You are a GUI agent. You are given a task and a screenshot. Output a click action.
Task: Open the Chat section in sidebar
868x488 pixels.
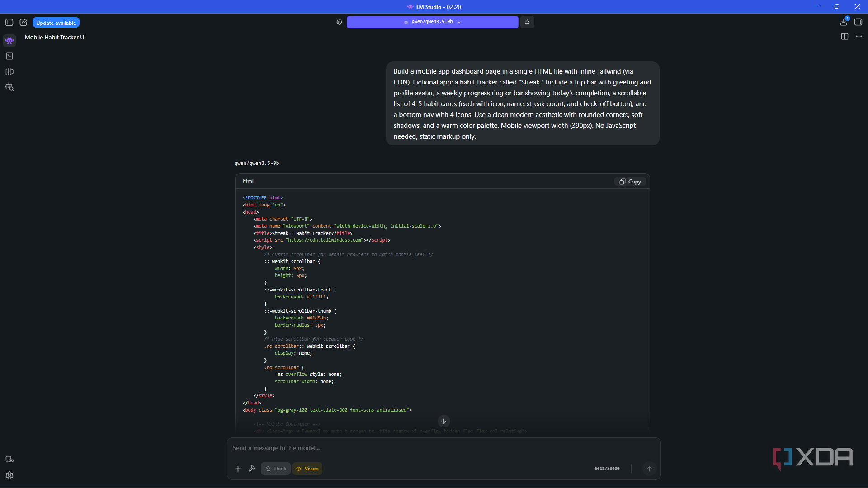[9, 41]
